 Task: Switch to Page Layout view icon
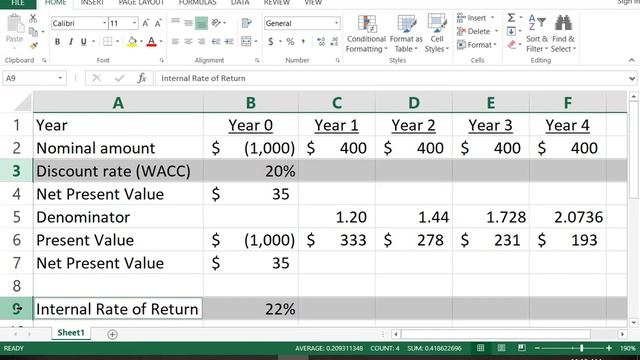(x=501, y=348)
